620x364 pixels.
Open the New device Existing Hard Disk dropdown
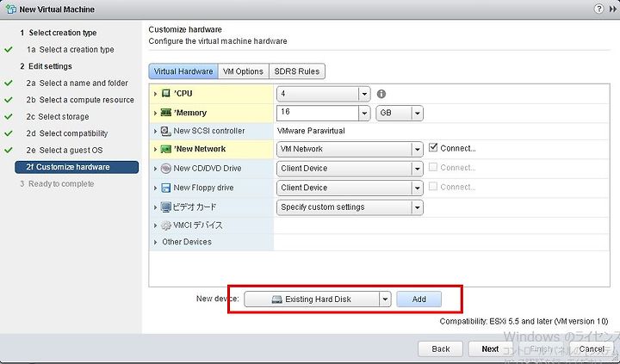coord(385,299)
